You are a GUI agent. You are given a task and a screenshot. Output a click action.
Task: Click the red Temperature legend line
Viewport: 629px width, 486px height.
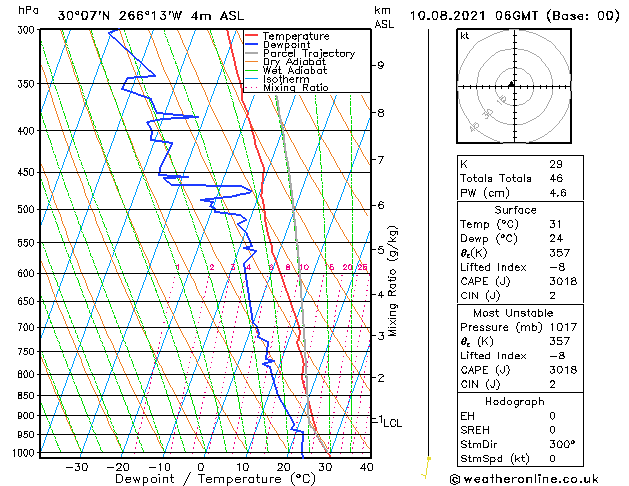(252, 36)
